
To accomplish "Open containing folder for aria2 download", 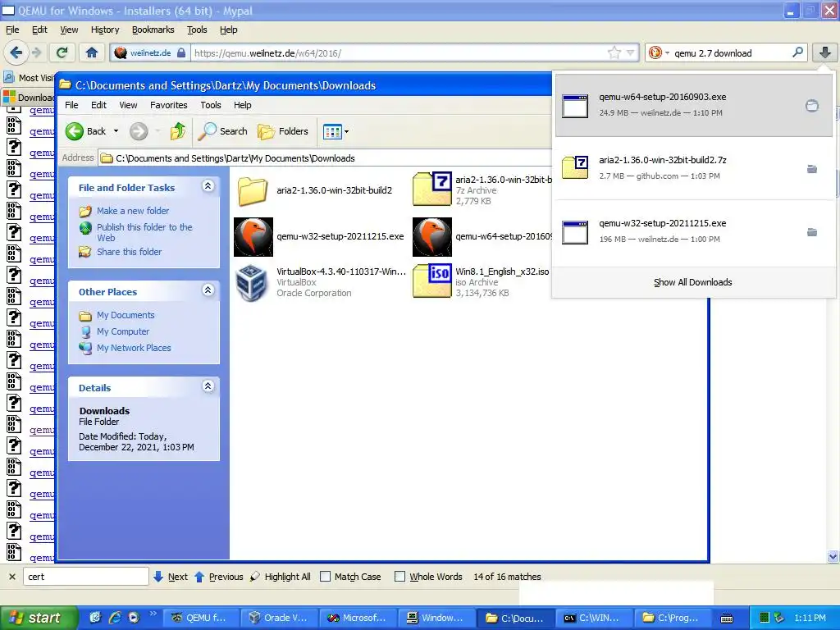I will pyautogui.click(x=812, y=169).
